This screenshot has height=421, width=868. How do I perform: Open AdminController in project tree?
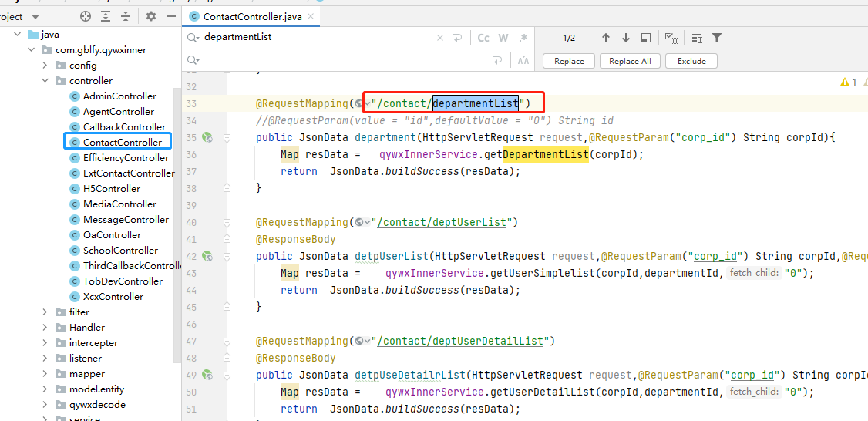(x=119, y=96)
